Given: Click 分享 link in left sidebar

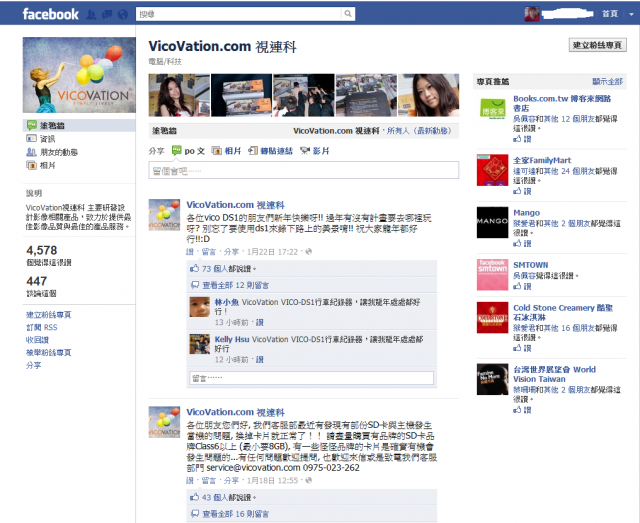Looking at the screenshot, I should (33, 365).
